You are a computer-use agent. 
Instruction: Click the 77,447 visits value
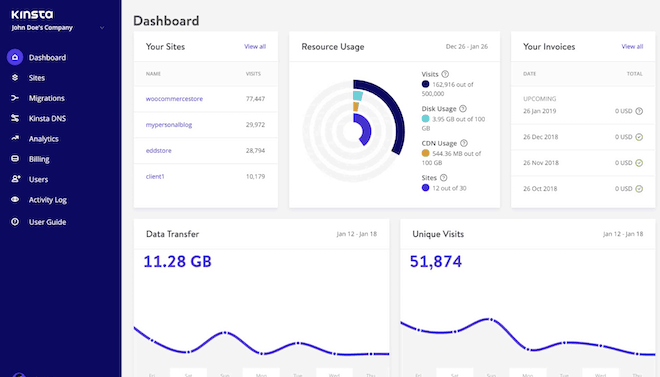(x=255, y=99)
